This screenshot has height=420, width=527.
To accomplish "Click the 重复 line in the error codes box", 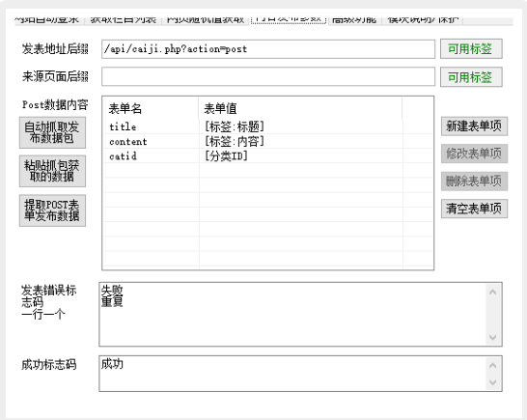I will (112, 301).
